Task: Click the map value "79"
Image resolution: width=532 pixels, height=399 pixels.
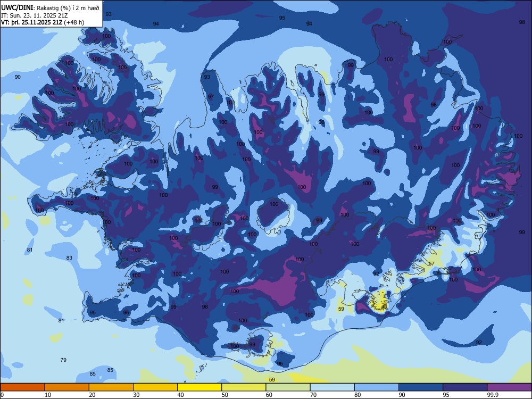Action: [63, 360]
